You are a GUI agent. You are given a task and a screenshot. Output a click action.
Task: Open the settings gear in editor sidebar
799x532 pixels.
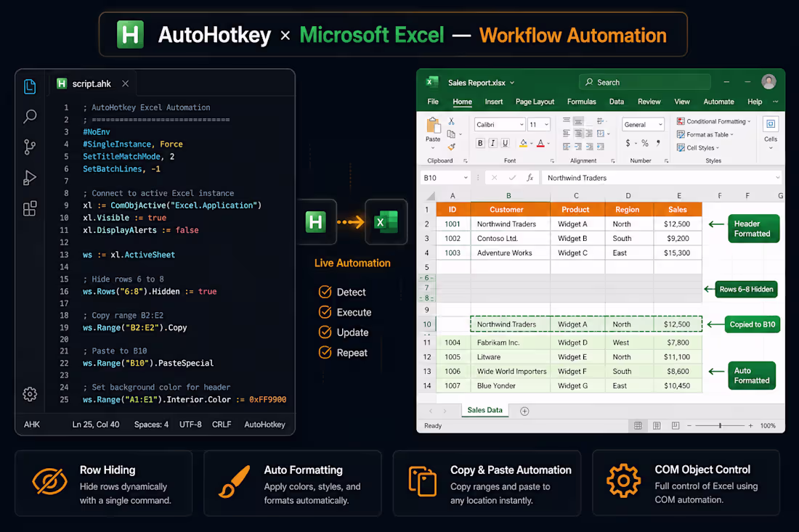[x=30, y=394]
